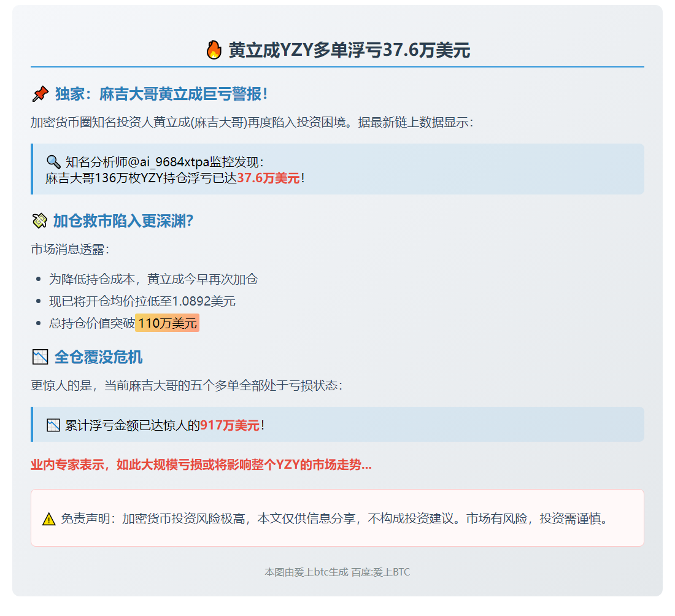Click the text 累计浮亏金额已达惊人的
The image size is (675, 616).
133,425
